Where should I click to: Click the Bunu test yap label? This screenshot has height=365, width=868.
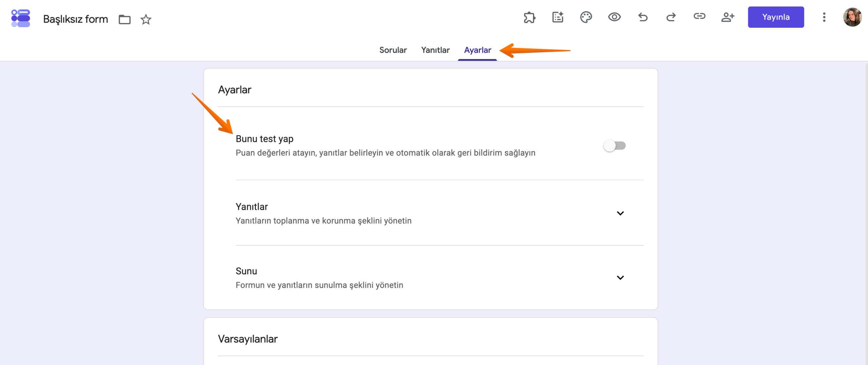point(264,139)
